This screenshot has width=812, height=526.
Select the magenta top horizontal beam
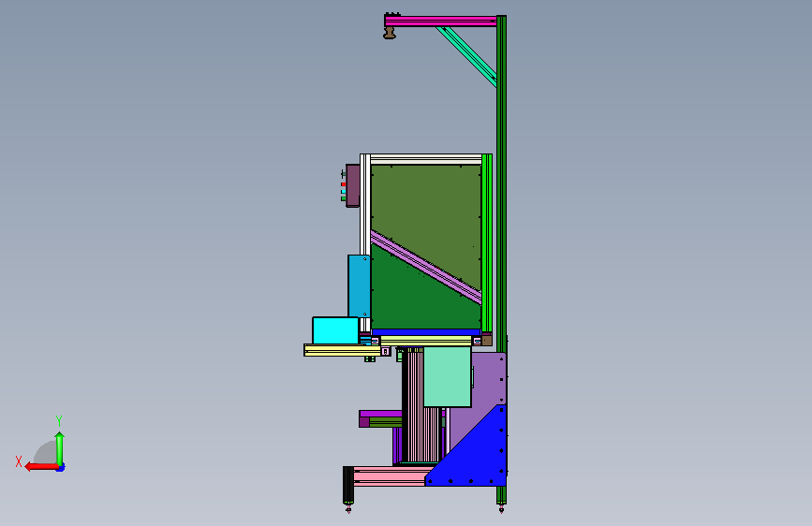tap(441, 22)
